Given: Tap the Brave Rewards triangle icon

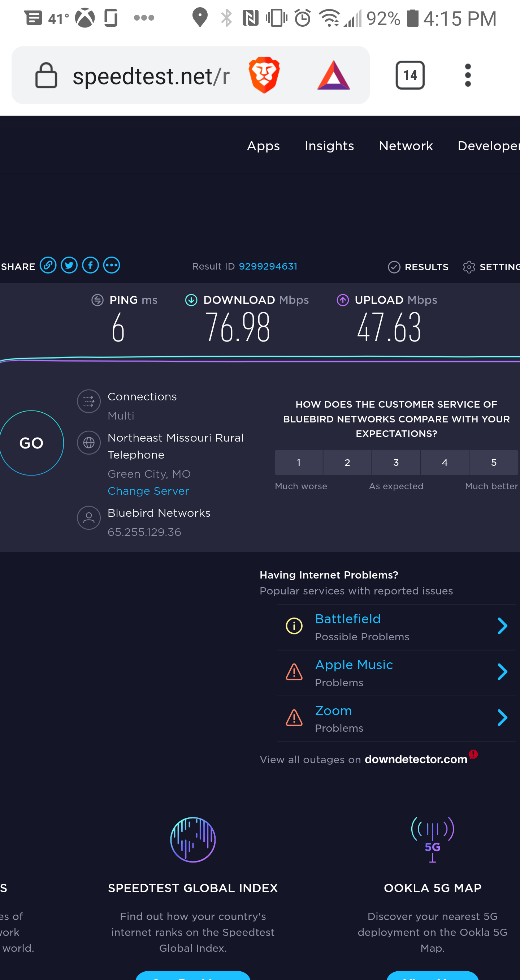Looking at the screenshot, I should click(333, 76).
